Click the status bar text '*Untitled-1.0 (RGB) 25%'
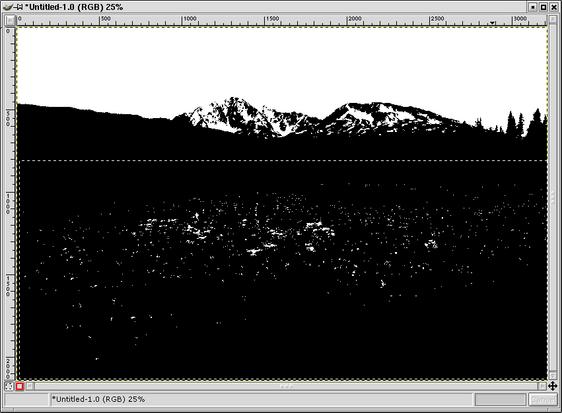The height and width of the screenshot is (413, 562). point(98,399)
